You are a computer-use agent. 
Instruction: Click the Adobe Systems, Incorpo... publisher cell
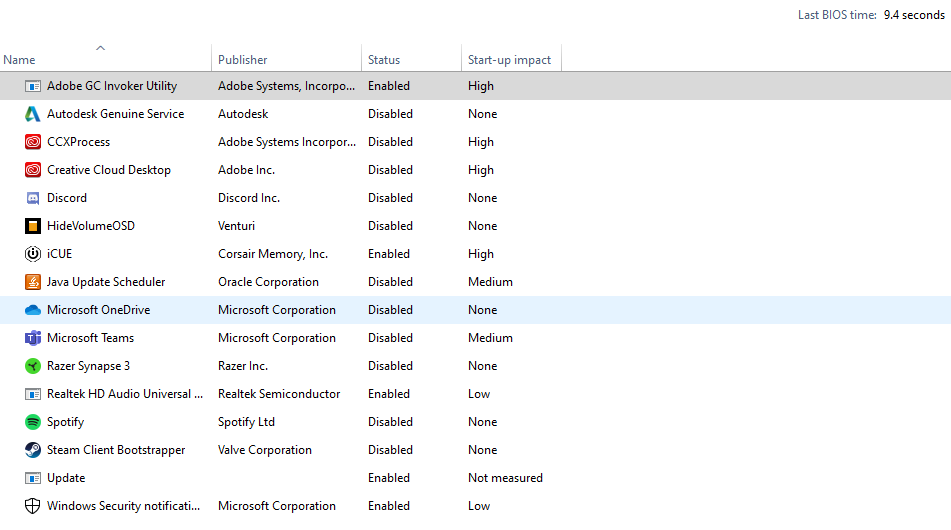(287, 86)
